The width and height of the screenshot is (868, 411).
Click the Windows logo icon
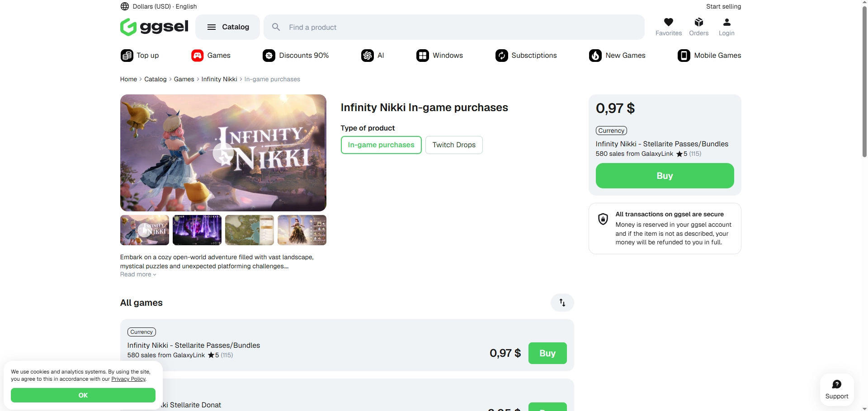[423, 56]
